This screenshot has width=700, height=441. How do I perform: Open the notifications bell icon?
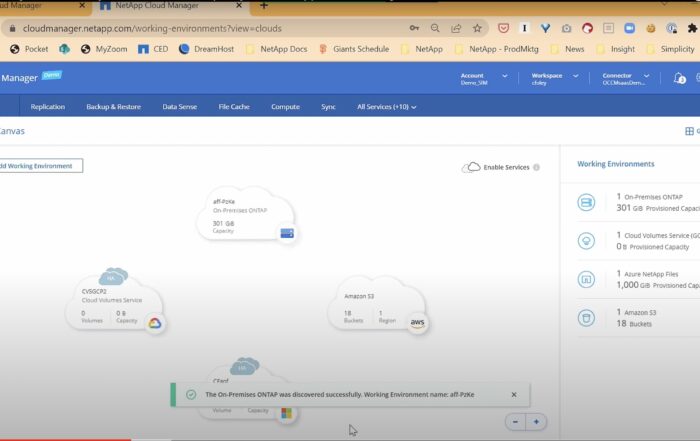680,79
